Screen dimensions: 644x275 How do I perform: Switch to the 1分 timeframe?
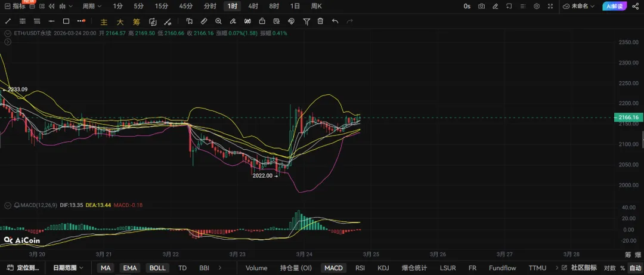(118, 6)
